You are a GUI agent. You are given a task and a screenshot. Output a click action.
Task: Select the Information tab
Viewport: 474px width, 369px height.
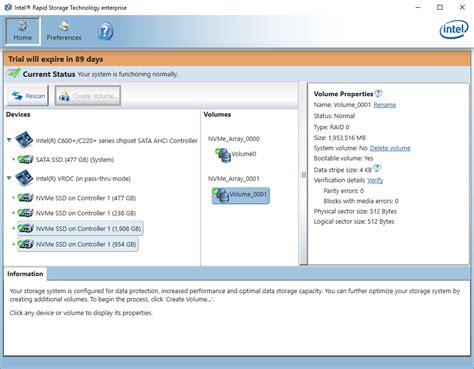pyautogui.click(x=25, y=274)
